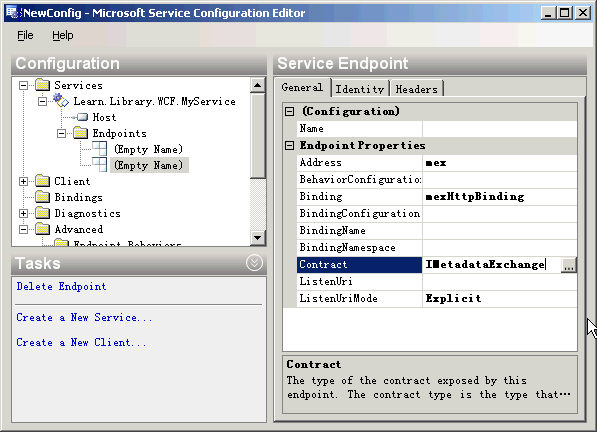Collapse the Advanced tree node
The image size is (597, 432).
point(24,229)
